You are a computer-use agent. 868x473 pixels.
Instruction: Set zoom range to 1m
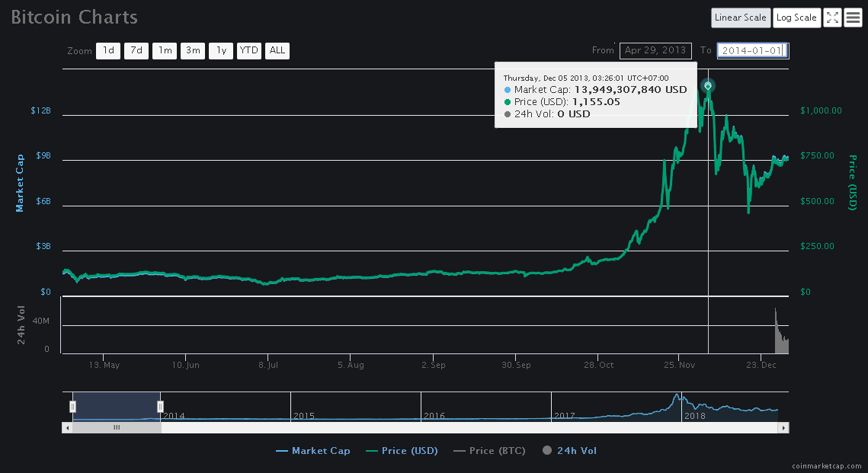165,50
